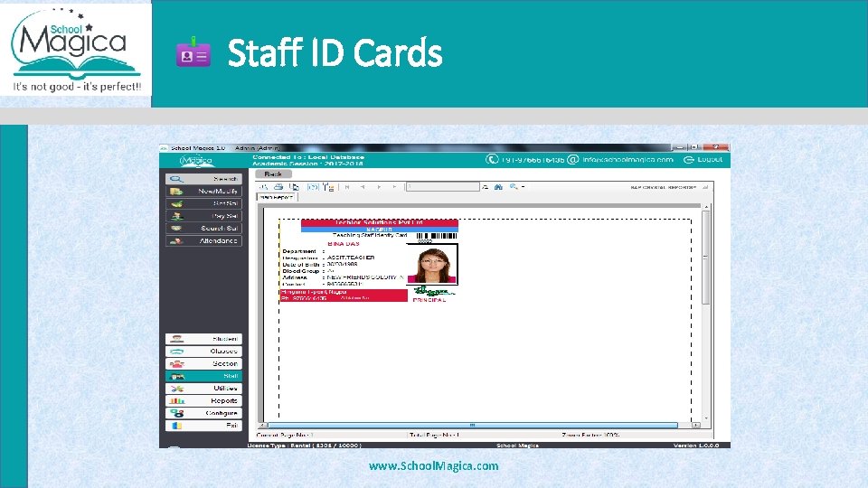
Task: Open the Utilities module
Action: tap(203, 389)
